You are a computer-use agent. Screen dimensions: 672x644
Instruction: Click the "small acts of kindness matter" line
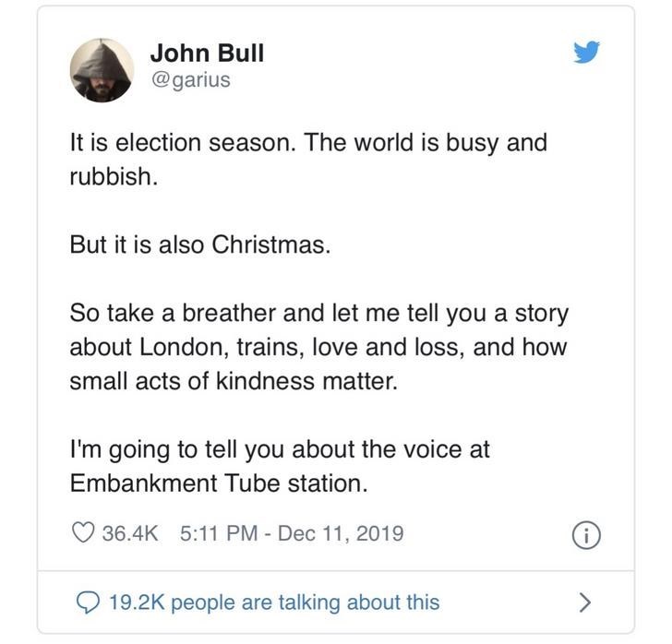pyautogui.click(x=234, y=381)
